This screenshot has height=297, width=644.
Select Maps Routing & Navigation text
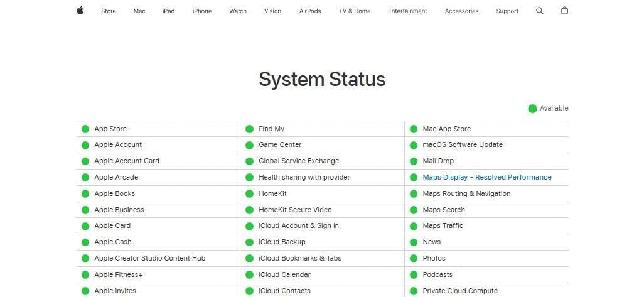point(466,193)
